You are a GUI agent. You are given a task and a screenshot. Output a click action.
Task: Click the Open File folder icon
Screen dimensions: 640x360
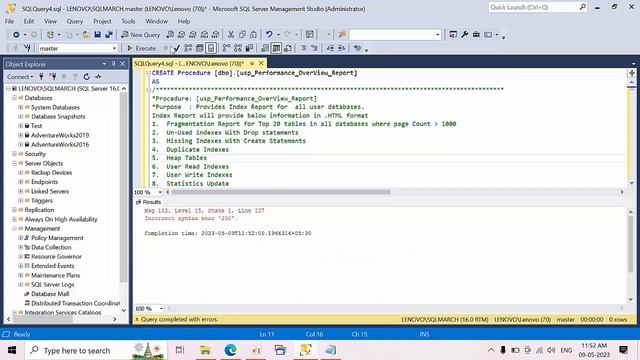click(86, 35)
